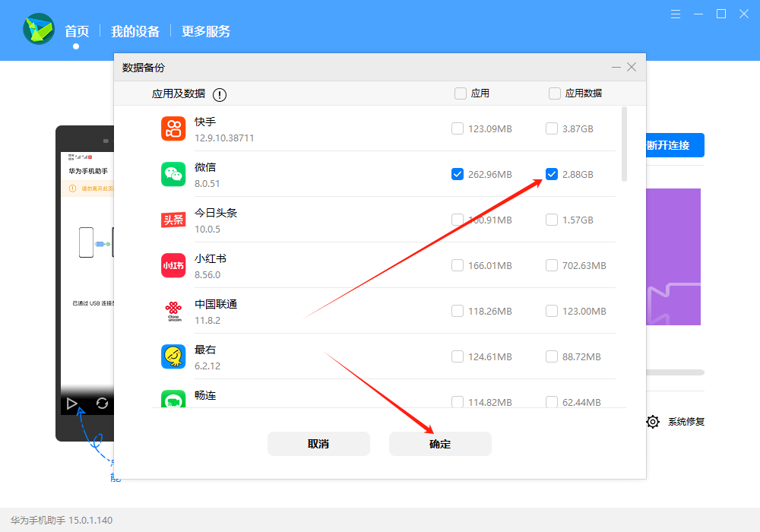
Task: Open the 更多服务 tab
Action: tap(205, 31)
